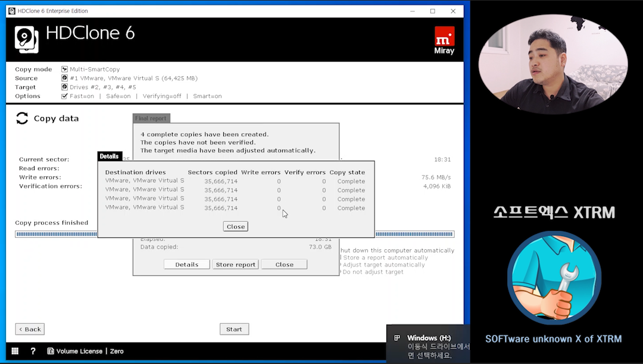The height and width of the screenshot is (364, 643).
Task: Click 'Copy process finished' status text
Action: (x=52, y=222)
